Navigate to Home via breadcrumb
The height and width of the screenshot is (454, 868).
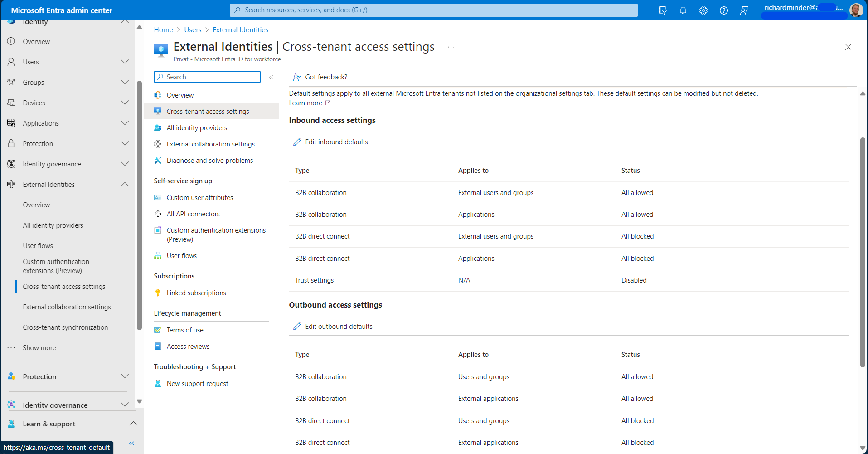(x=163, y=29)
